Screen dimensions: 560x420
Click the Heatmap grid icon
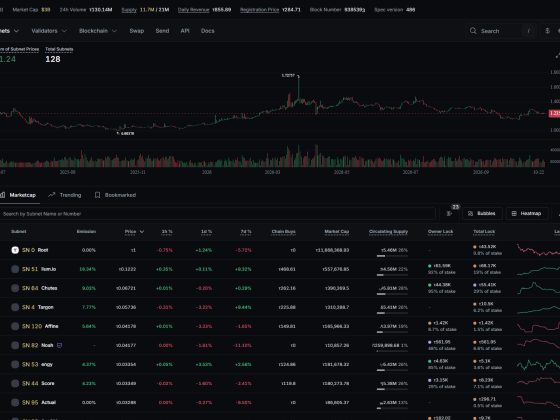[514, 214]
